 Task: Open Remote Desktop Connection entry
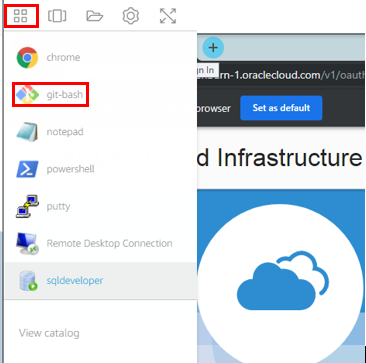pyautogui.click(x=101, y=243)
